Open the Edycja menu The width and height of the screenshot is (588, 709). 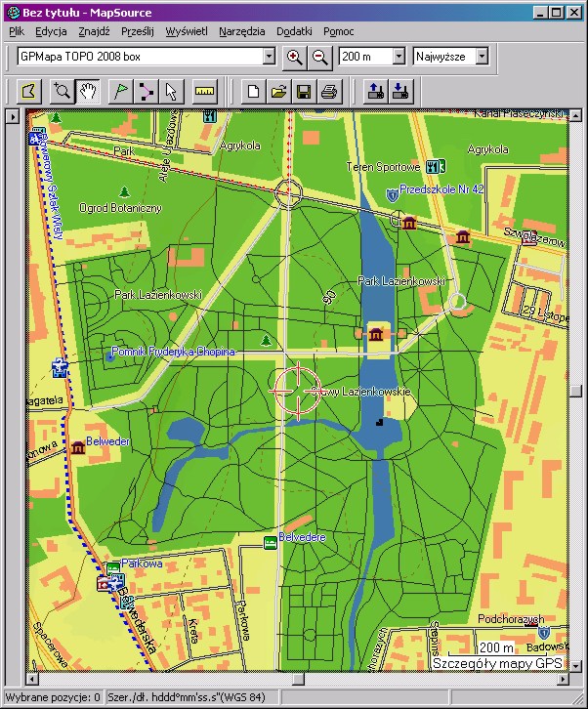[x=51, y=31]
